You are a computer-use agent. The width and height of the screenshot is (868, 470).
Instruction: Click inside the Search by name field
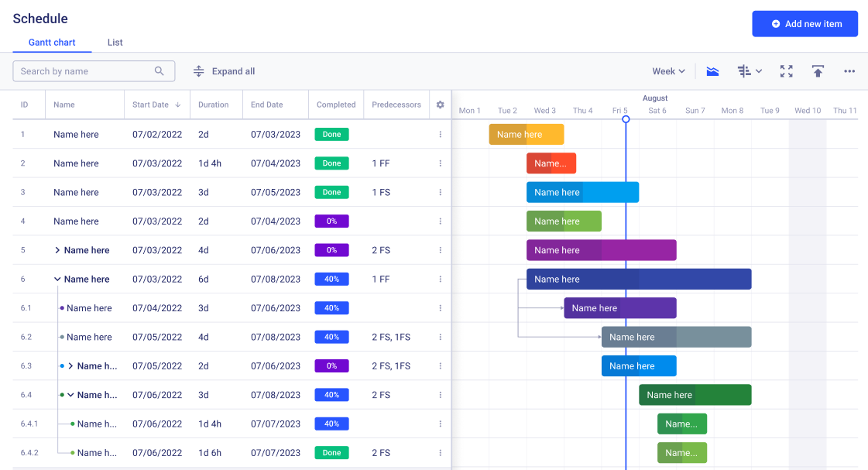pyautogui.click(x=85, y=70)
